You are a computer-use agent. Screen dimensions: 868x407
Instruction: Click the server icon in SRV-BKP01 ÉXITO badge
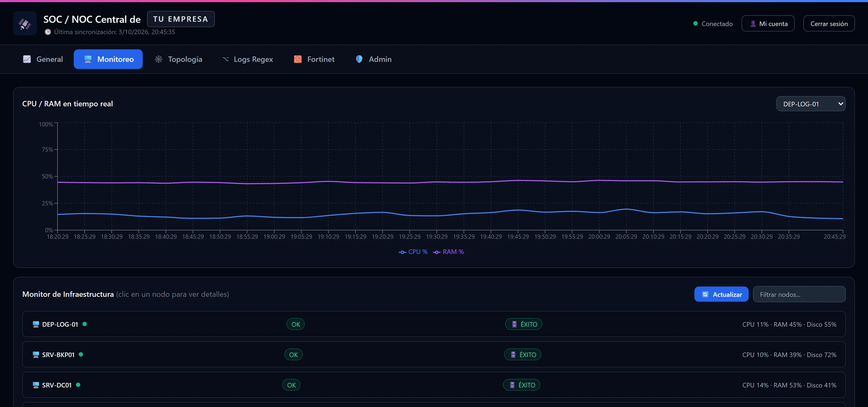tap(513, 355)
